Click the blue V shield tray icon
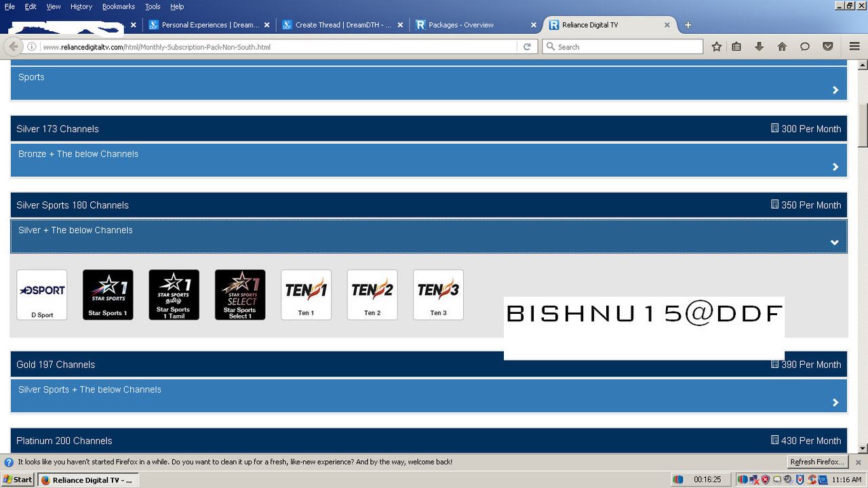 (800, 479)
